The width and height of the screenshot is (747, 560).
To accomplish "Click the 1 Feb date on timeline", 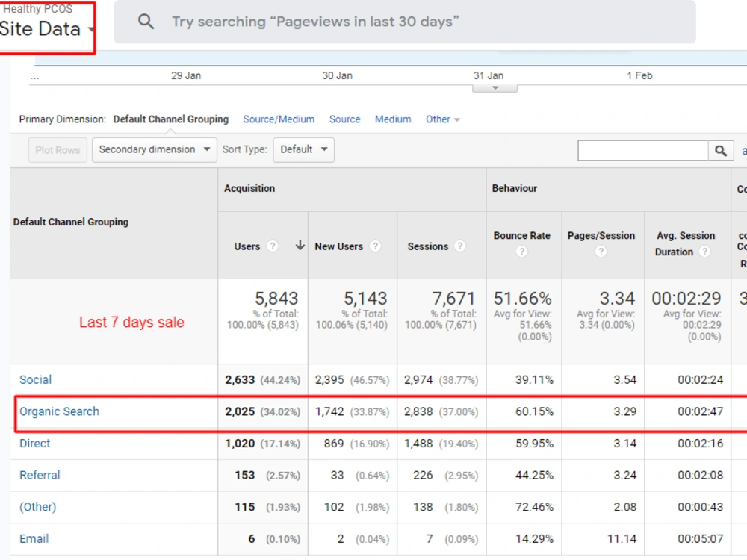I will click(639, 75).
